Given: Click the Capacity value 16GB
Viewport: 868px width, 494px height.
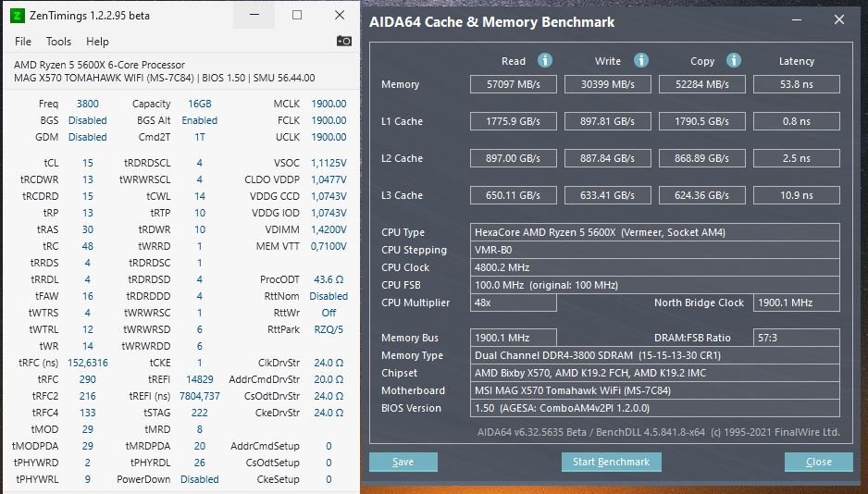Looking at the screenshot, I should point(199,104).
